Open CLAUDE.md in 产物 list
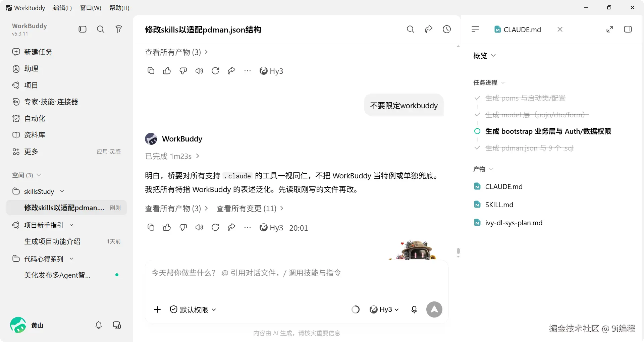 (498, 186)
